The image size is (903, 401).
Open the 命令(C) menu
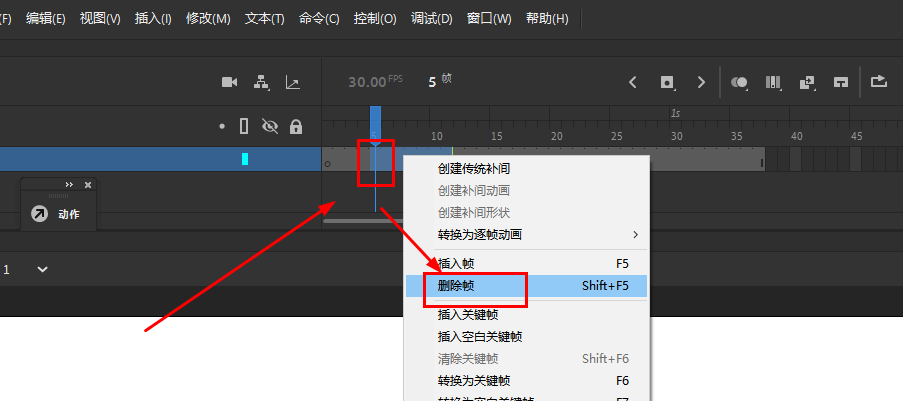[x=319, y=18]
